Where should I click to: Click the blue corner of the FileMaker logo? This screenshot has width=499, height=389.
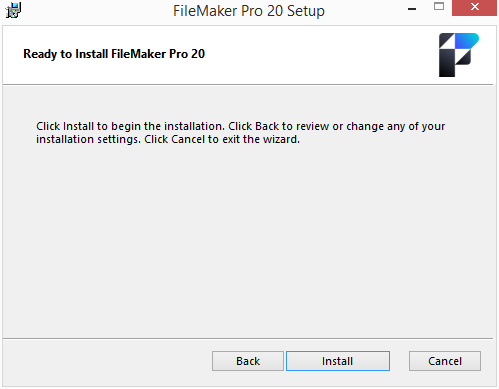(468, 41)
